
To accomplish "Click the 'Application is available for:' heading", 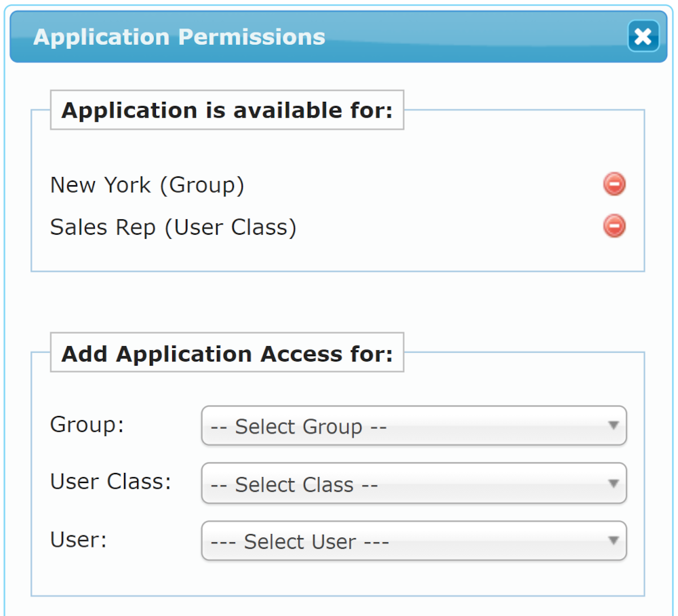I will point(227,111).
